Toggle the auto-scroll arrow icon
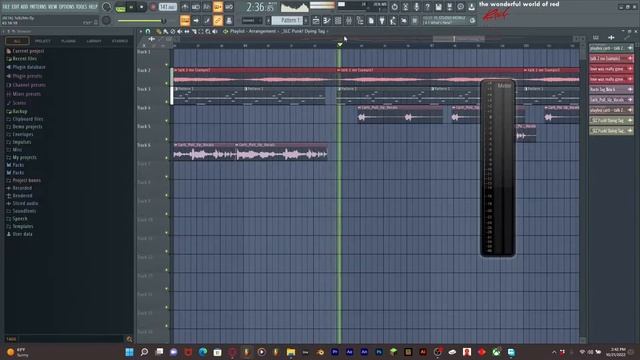This screenshot has height=360, width=640. [x=196, y=20]
